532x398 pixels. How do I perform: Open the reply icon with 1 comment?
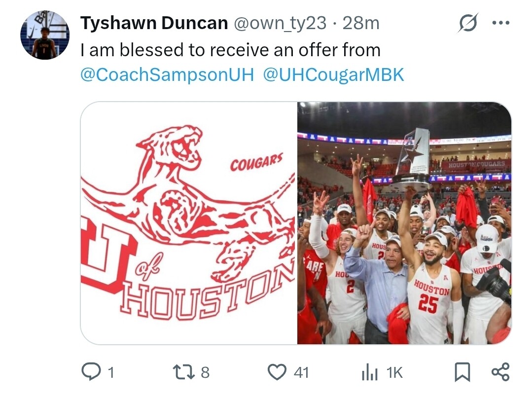point(91,372)
